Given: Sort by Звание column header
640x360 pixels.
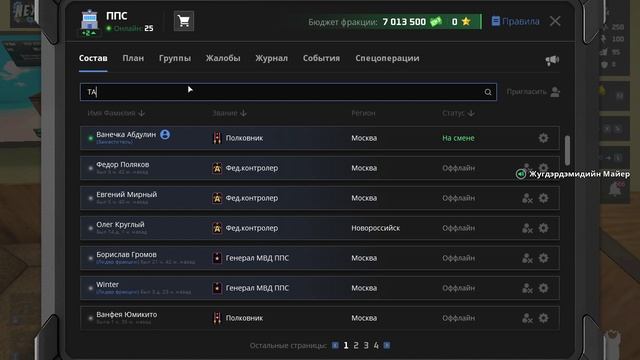Looking at the screenshot, I should pyautogui.click(x=229, y=113).
